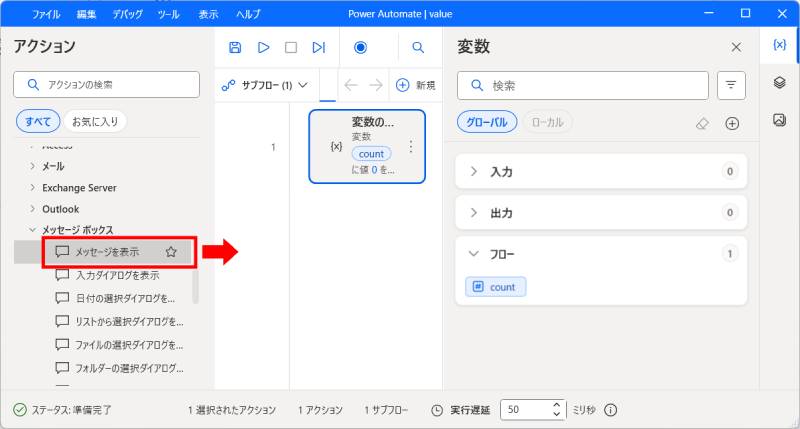Screen dimensions: 800x429
Task: Open the ヘルプ menu
Action: (x=248, y=14)
